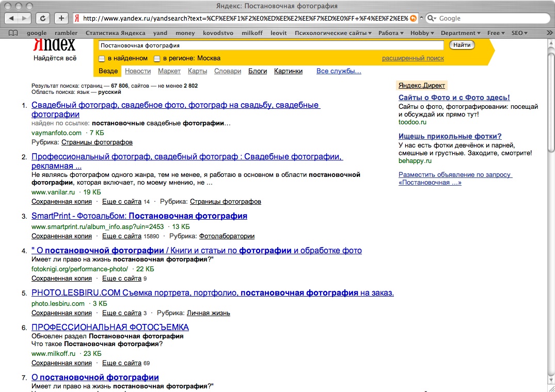The image size is (555, 392).
Task: Enable the 'в найденном' checkbox
Action: 102,58
